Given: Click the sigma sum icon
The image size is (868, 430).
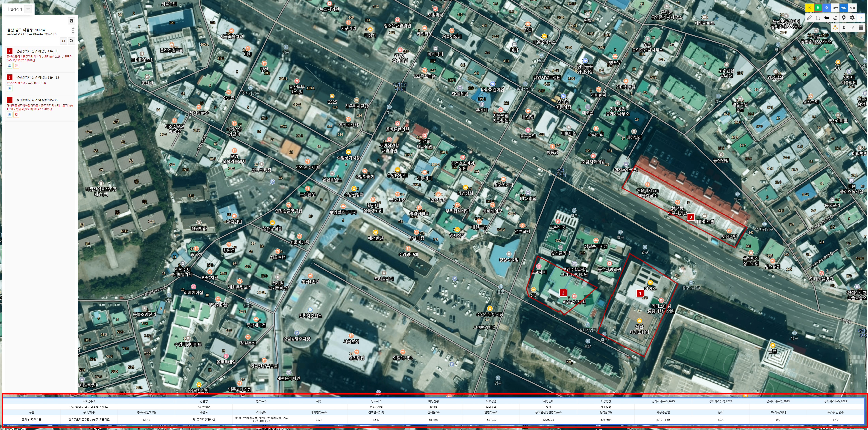Looking at the screenshot, I should (844, 28).
